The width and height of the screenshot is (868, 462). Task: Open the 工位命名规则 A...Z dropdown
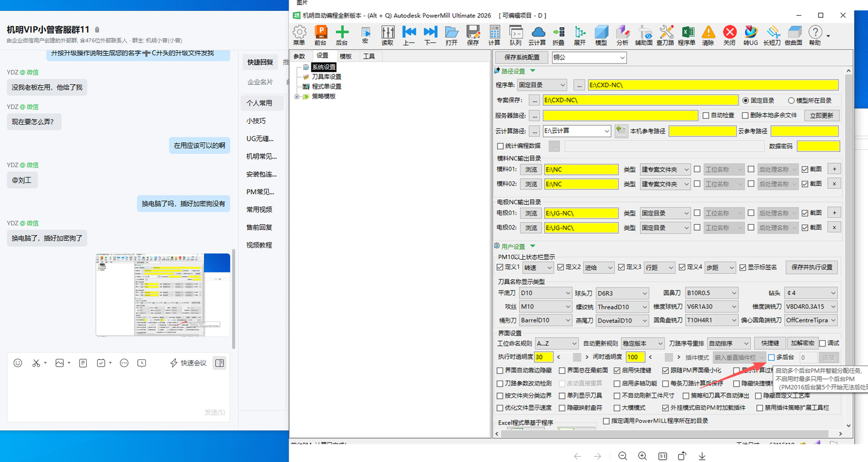click(557, 344)
